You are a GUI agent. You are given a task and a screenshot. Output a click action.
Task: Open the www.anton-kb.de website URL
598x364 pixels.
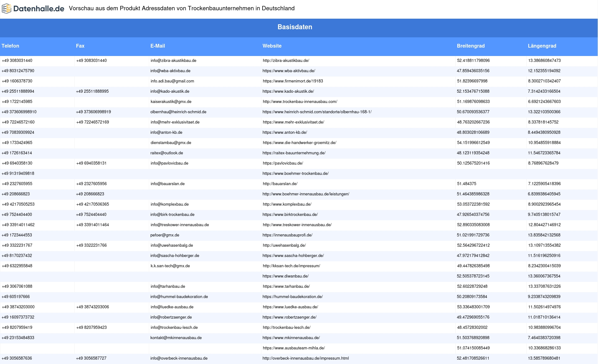(285, 133)
